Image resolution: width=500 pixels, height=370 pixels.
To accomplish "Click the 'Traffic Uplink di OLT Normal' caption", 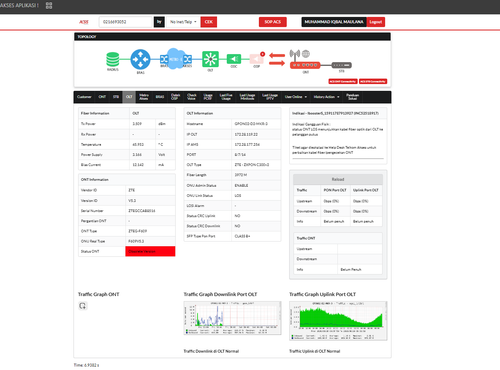I will coord(315,351).
